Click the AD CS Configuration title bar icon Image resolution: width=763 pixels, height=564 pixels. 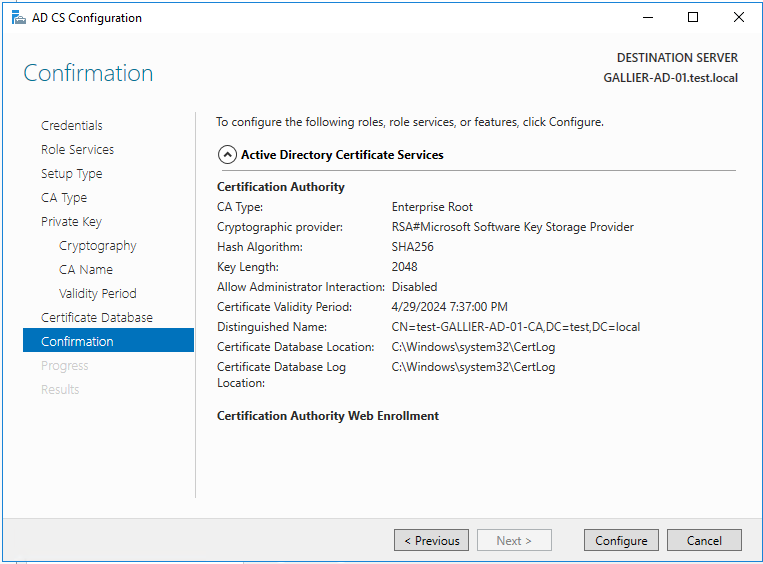[x=18, y=18]
